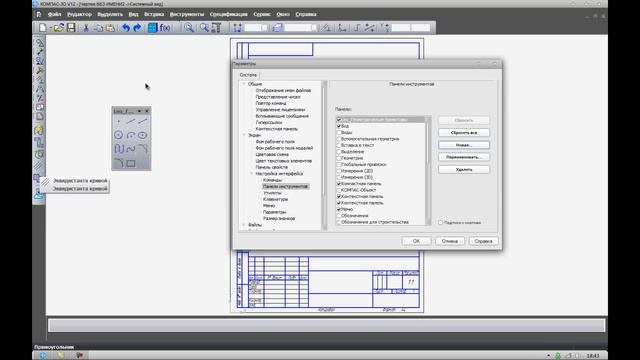
Task: Undo the last action
Action: pyautogui.click(x=126, y=28)
